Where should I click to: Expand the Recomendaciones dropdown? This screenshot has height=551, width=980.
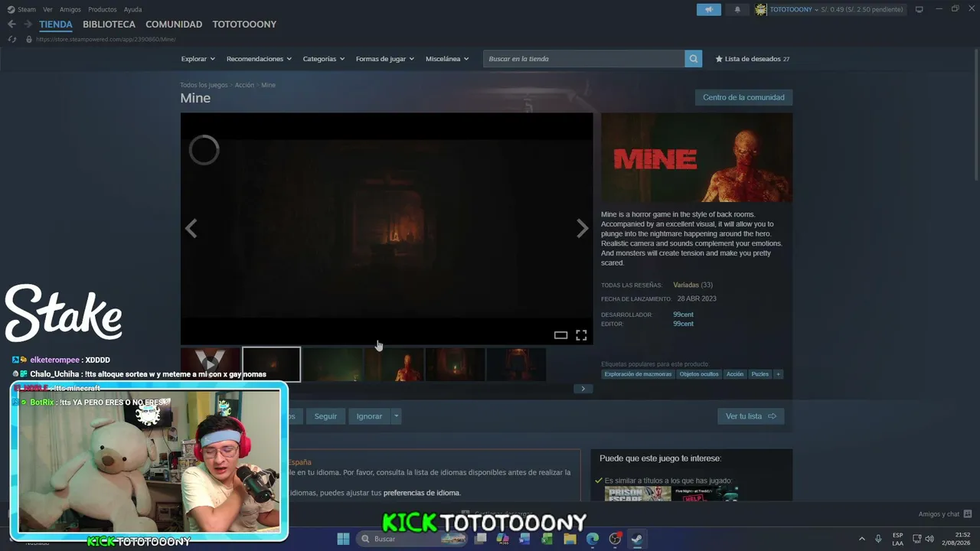[x=259, y=59]
